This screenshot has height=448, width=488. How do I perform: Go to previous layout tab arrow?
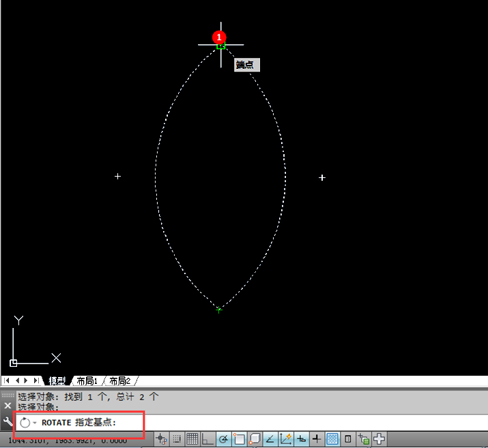17,380
